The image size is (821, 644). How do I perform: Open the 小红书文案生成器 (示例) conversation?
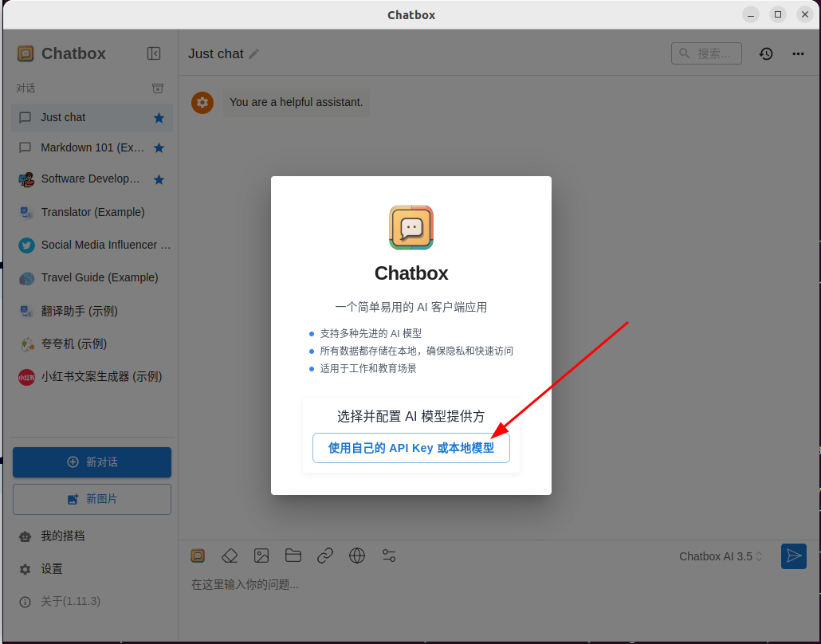point(92,377)
